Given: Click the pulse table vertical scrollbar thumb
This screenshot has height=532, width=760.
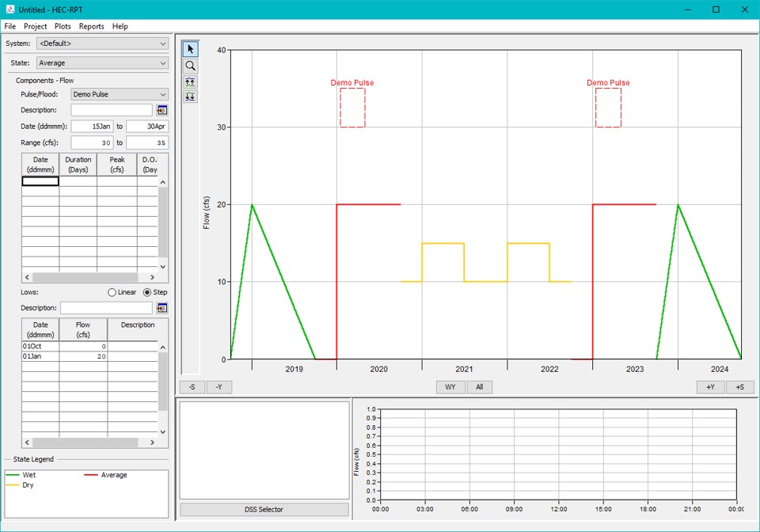Looking at the screenshot, I should pos(163,222).
